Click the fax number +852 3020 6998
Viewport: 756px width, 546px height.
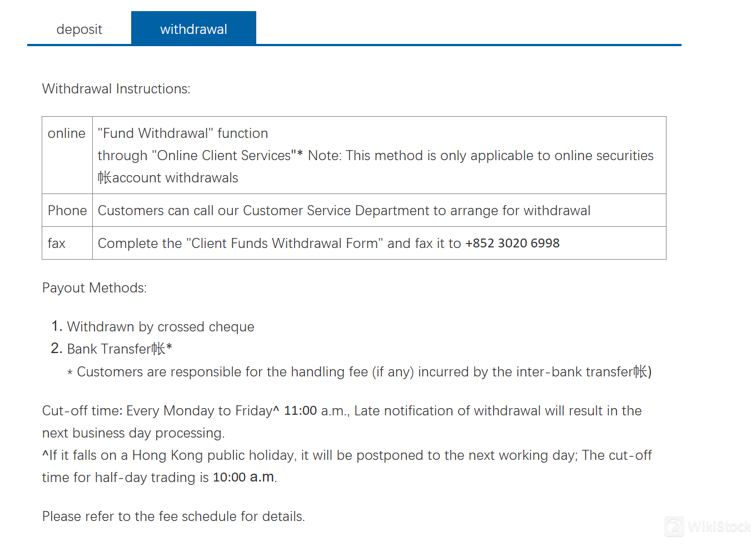coord(512,243)
